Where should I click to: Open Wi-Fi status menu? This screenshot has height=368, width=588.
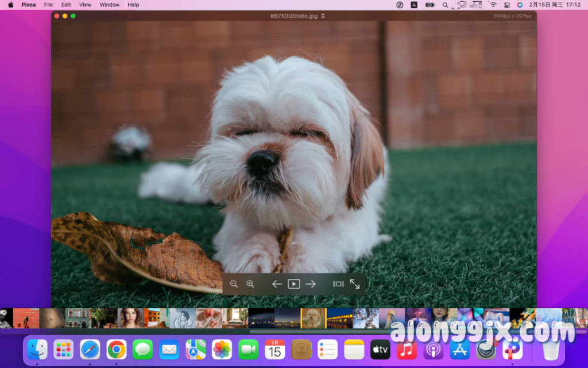493,5
